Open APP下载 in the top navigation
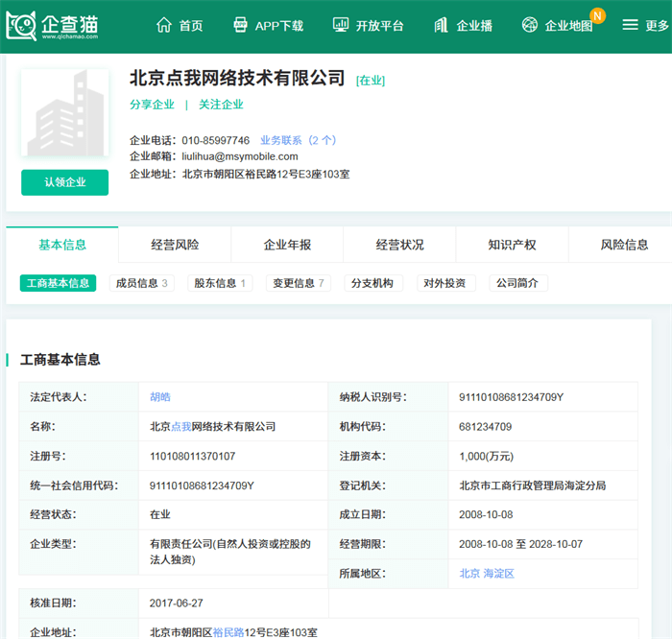Viewport: 672px width, 639px height. (279, 26)
